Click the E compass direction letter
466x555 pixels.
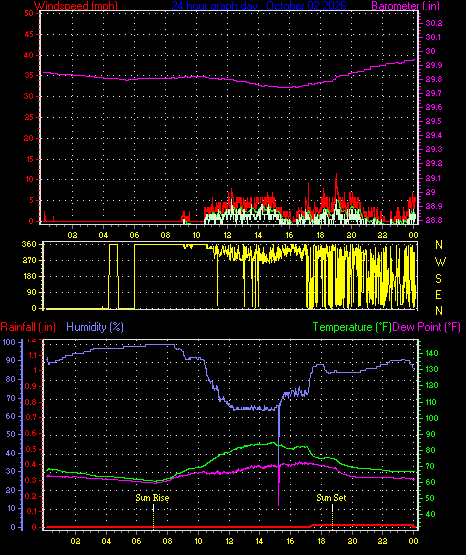(x=439, y=294)
